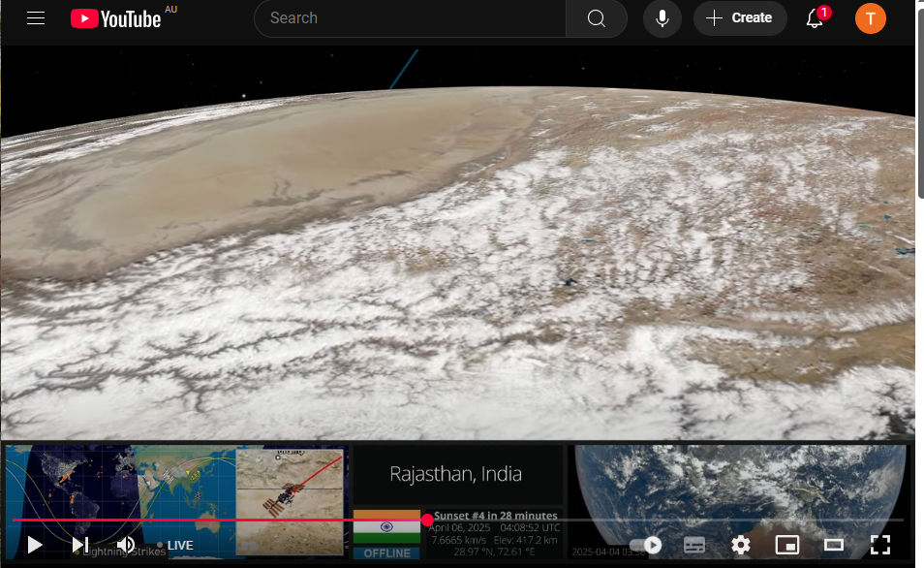Screen dimensions: 924x568
Task: Click into the Search input field
Action: [409, 18]
